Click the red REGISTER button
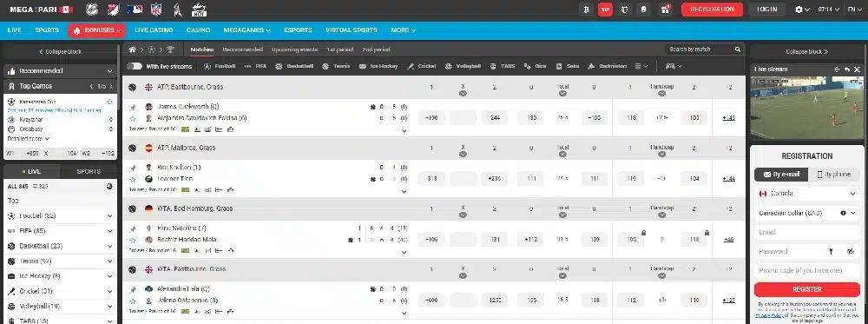Viewport: 868px width, 324px height. click(x=807, y=289)
